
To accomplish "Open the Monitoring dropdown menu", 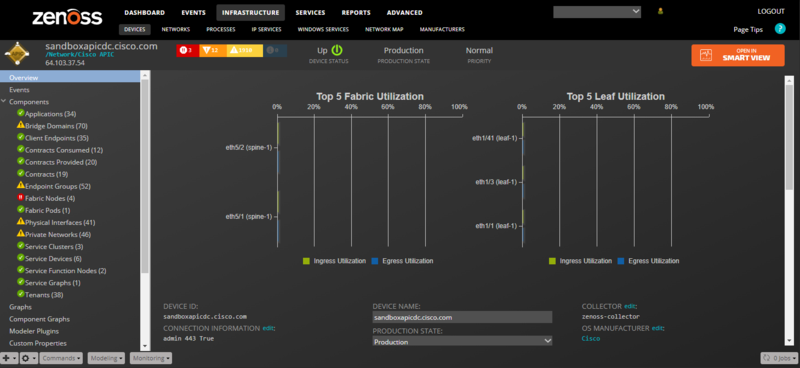I will pyautogui.click(x=151, y=358).
